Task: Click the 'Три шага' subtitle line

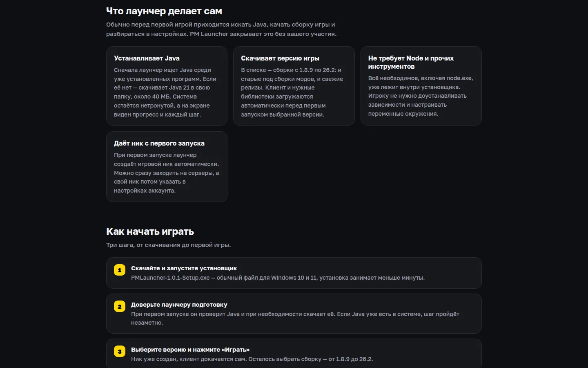Action: point(168,245)
